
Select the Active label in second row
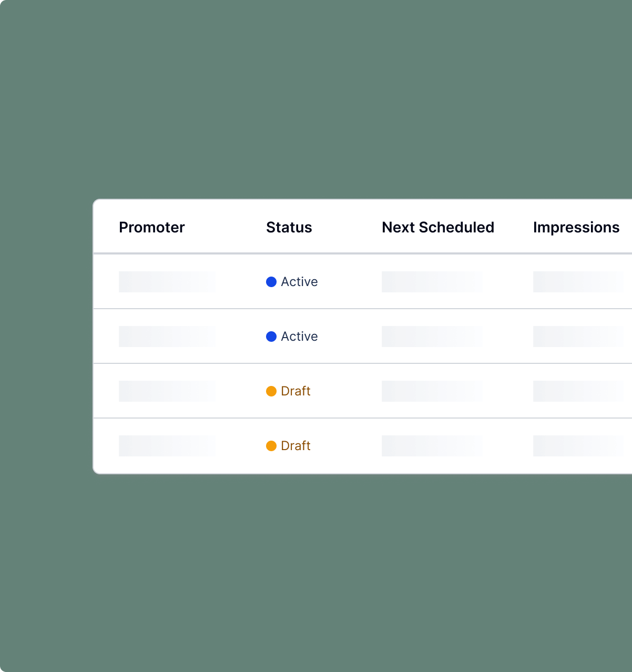299,337
